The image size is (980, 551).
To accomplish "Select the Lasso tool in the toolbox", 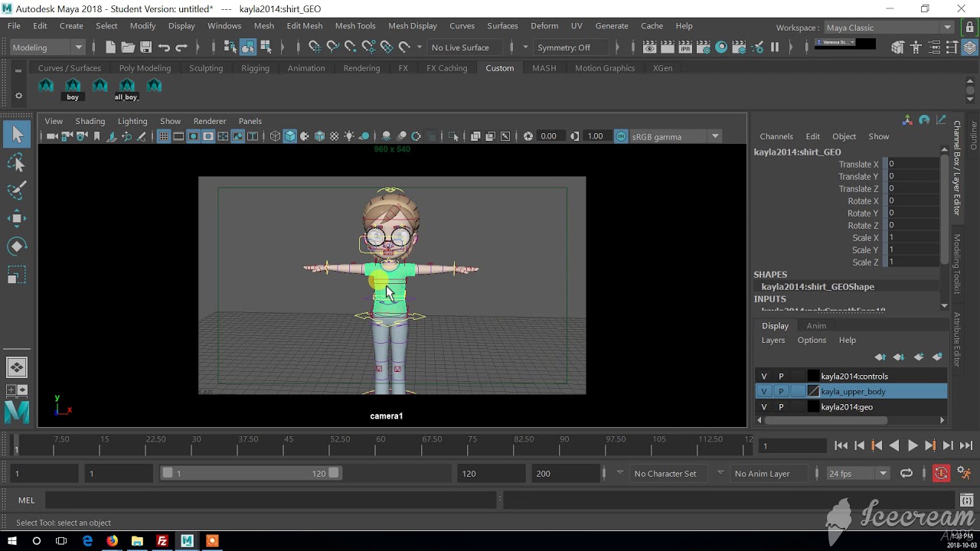I will click(x=17, y=162).
